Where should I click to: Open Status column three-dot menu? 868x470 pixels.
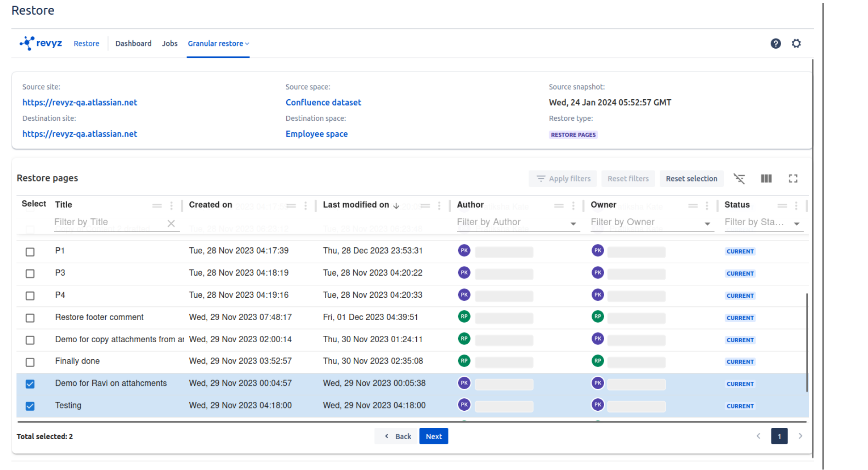click(x=796, y=205)
